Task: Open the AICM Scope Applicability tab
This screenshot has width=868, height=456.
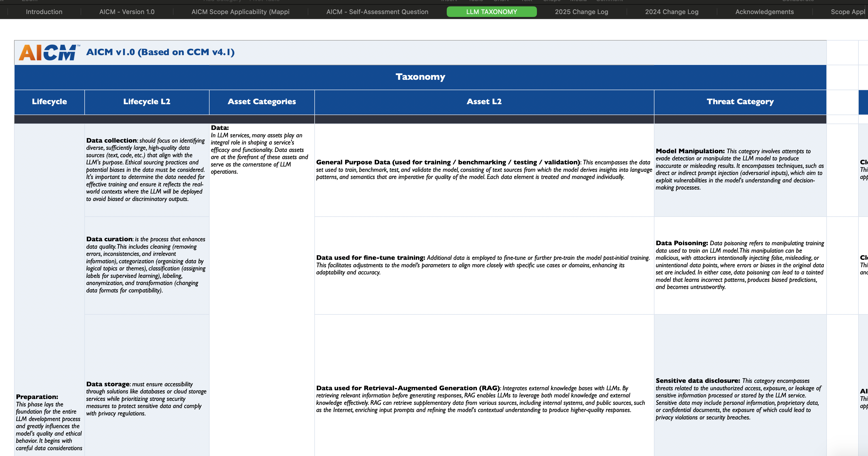Action: pyautogui.click(x=240, y=12)
